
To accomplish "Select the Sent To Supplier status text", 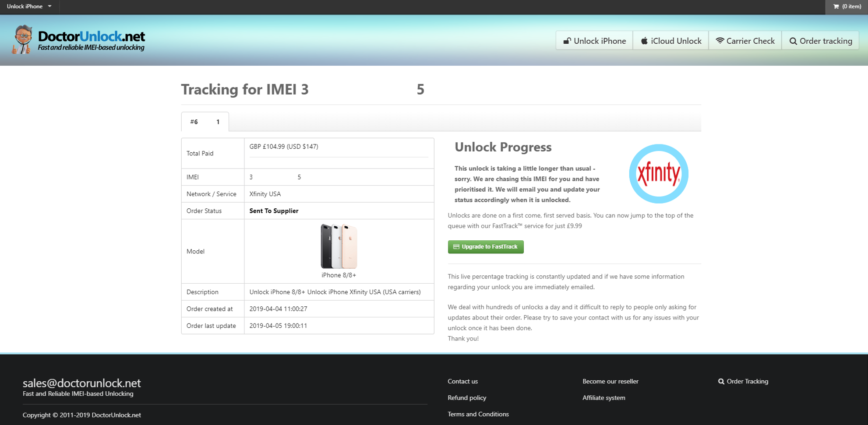I will click(x=274, y=211).
